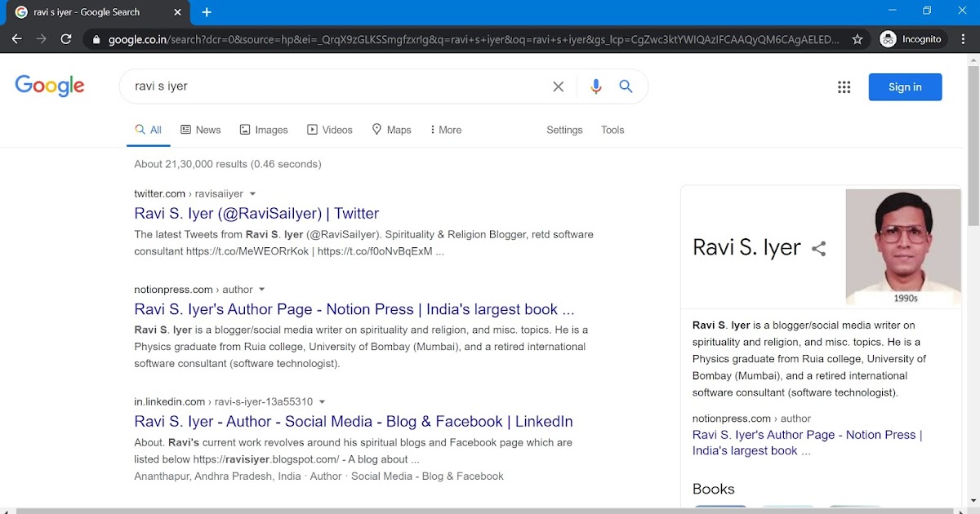Reload the page
980x514 pixels.
(66, 39)
